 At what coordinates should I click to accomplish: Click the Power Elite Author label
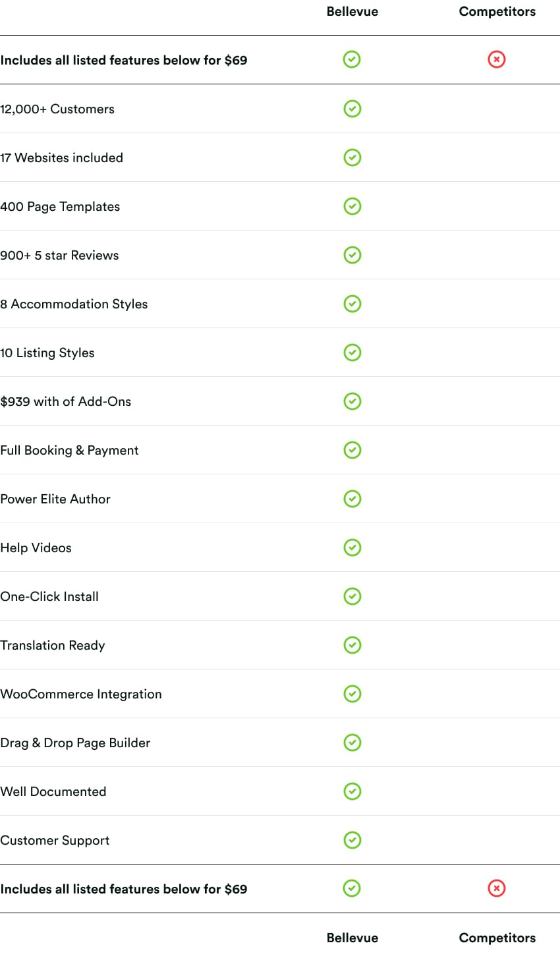click(x=55, y=499)
